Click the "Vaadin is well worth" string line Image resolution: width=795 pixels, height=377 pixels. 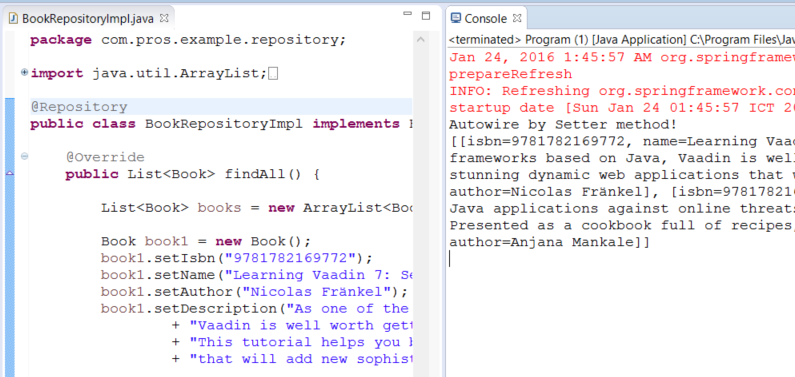pyautogui.click(x=293, y=325)
